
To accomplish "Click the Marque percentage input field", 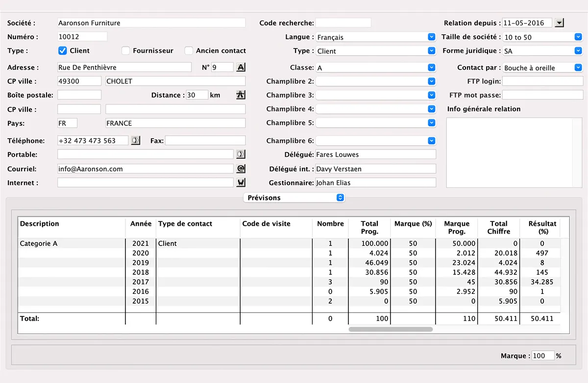I will coord(543,356).
